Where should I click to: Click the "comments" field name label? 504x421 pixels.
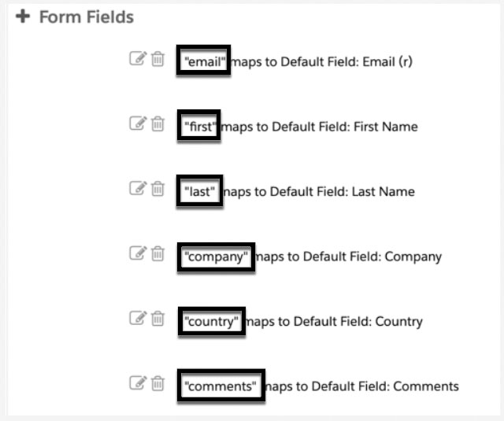220,386
